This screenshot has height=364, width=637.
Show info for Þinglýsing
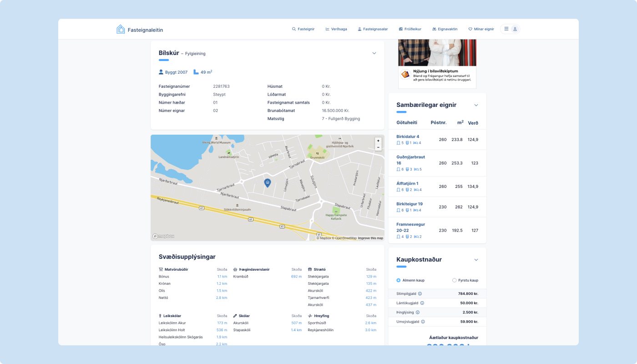pos(418,313)
